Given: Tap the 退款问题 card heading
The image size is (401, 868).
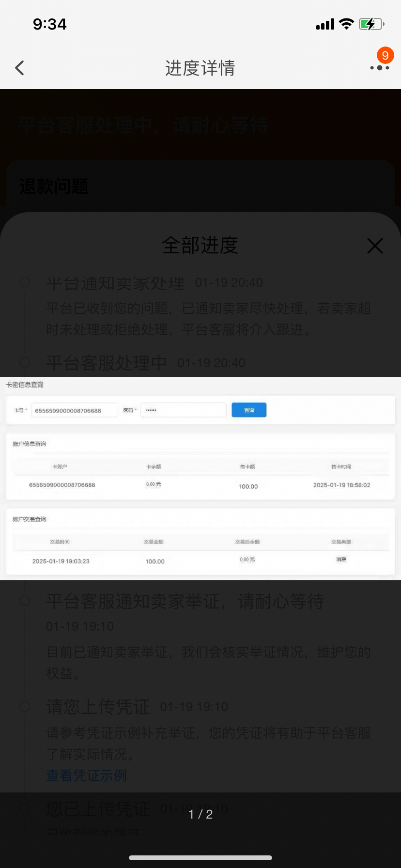Looking at the screenshot, I should click(x=54, y=186).
